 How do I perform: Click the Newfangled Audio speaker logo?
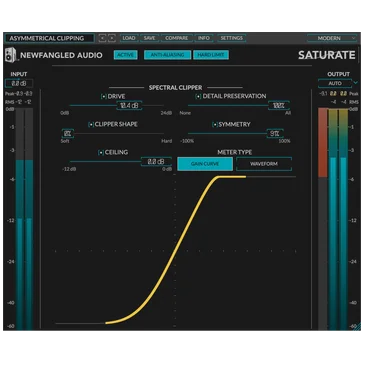coord(11,55)
